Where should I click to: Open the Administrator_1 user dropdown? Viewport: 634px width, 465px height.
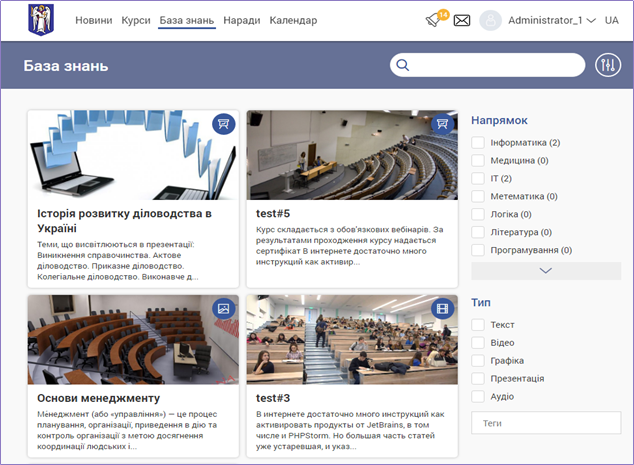pos(551,20)
